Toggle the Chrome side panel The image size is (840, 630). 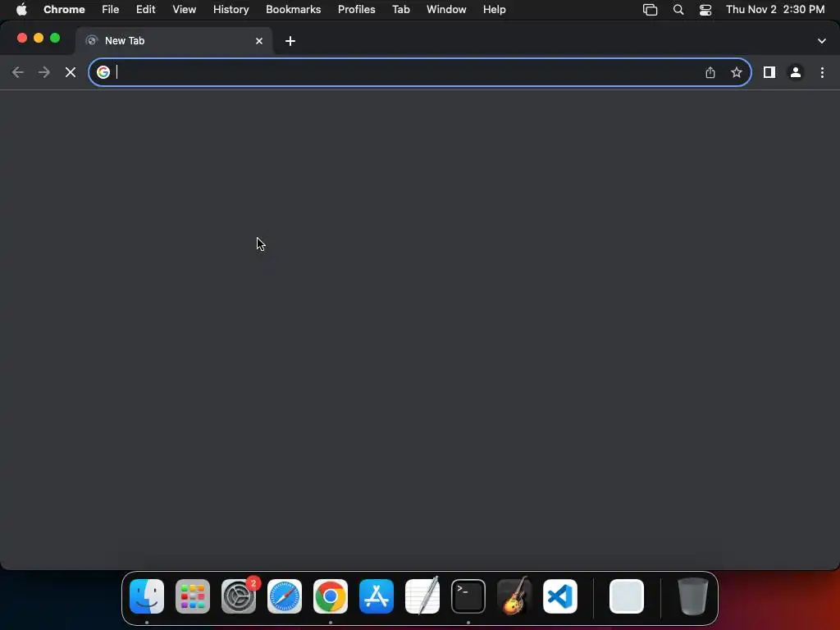(x=769, y=72)
